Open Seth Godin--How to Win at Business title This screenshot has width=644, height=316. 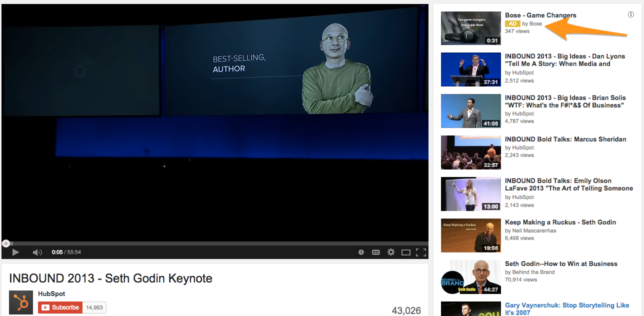tap(561, 263)
